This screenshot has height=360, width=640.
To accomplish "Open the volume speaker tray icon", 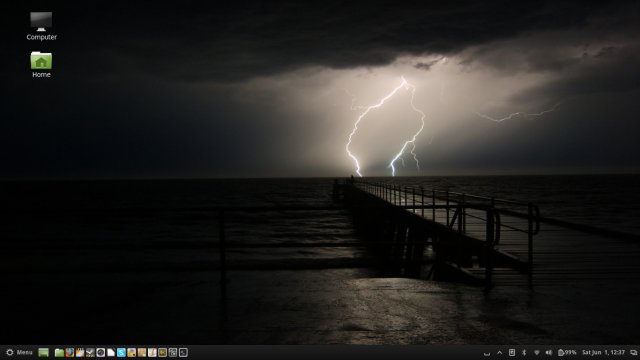I will coord(549,353).
